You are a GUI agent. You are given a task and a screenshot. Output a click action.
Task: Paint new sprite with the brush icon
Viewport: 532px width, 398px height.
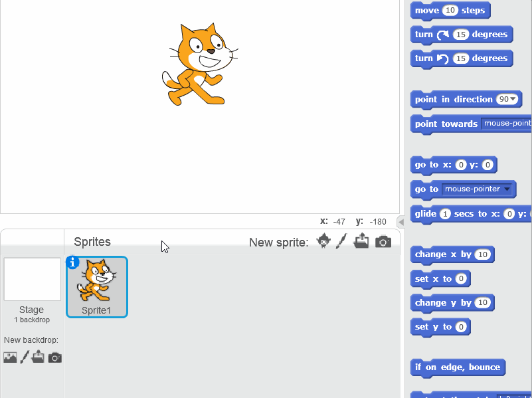pyautogui.click(x=341, y=241)
